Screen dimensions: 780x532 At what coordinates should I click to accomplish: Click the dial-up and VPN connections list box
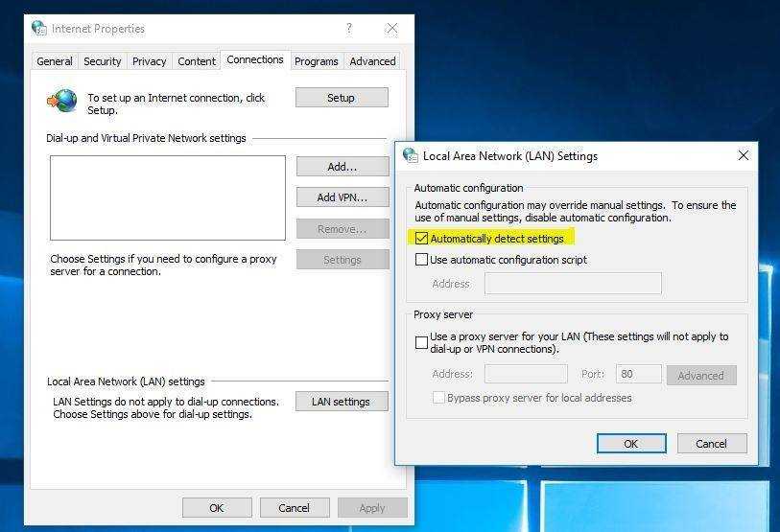pos(168,197)
